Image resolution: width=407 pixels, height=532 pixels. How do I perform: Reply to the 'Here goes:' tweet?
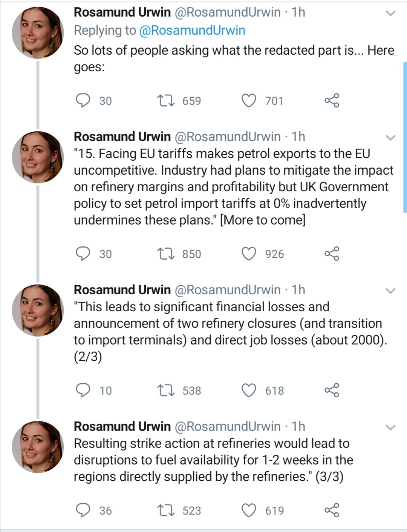point(83,100)
